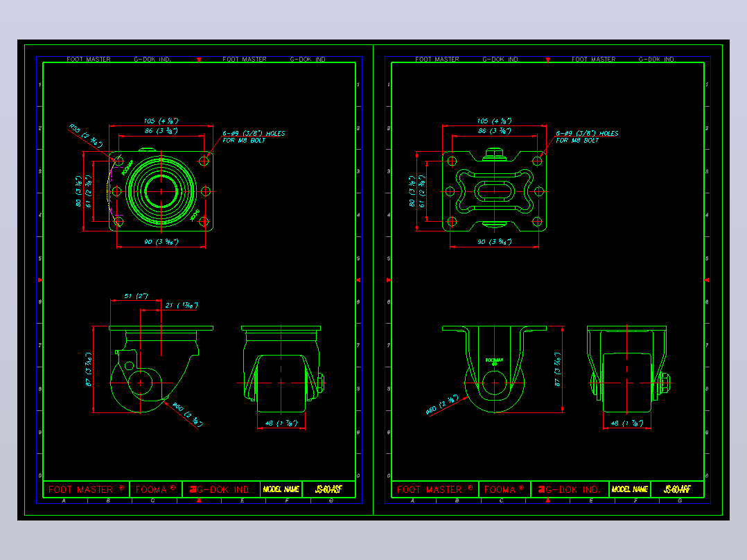747x560 pixels.
Task: Select the 51 (2") dimension text
Action: pyautogui.click(x=136, y=296)
